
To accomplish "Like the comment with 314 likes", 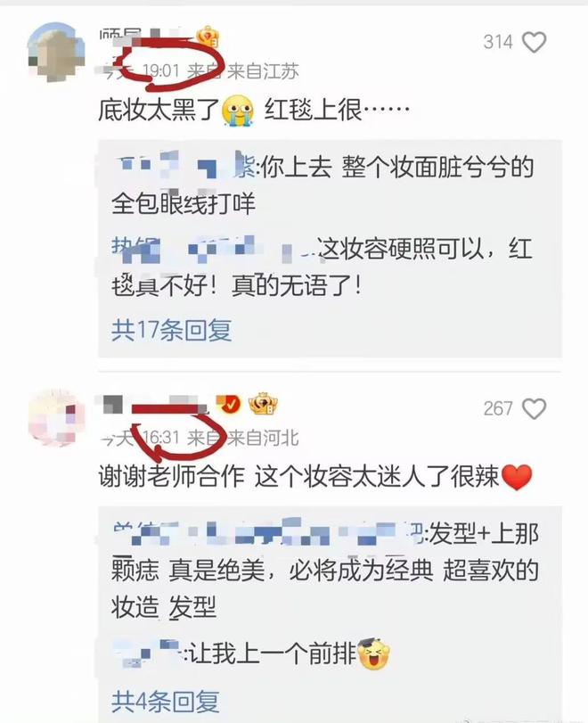I will tap(534, 43).
